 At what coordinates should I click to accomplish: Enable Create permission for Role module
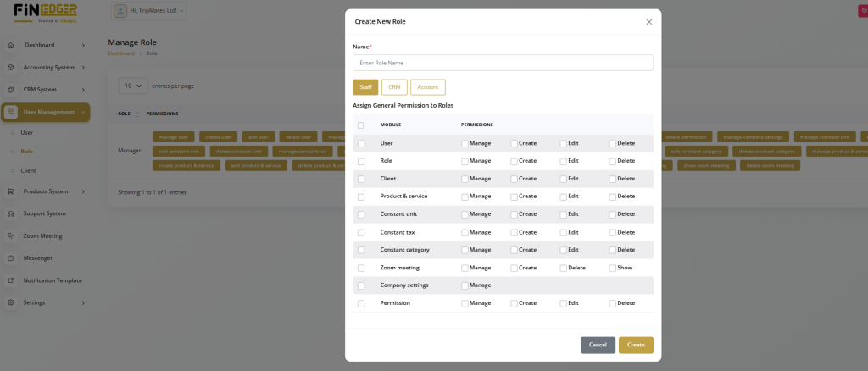pyautogui.click(x=514, y=161)
